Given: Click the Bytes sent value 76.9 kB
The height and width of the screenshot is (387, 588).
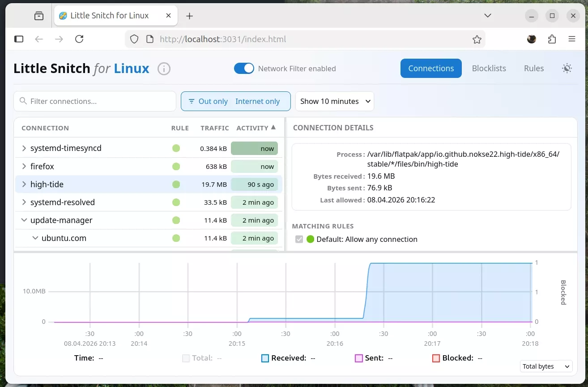Looking at the screenshot, I should pyautogui.click(x=379, y=188).
